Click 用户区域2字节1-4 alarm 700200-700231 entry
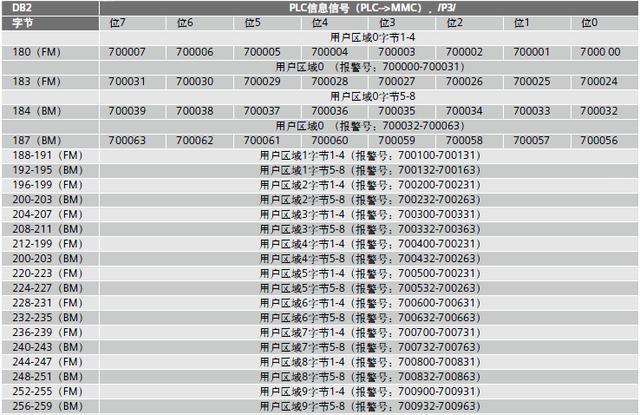The width and height of the screenshot is (640, 415). point(370,185)
